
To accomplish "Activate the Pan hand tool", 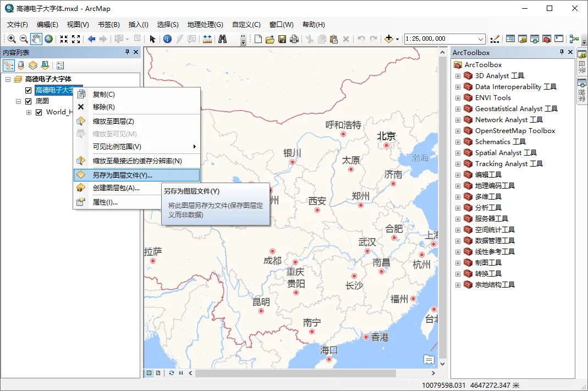I will (x=36, y=38).
